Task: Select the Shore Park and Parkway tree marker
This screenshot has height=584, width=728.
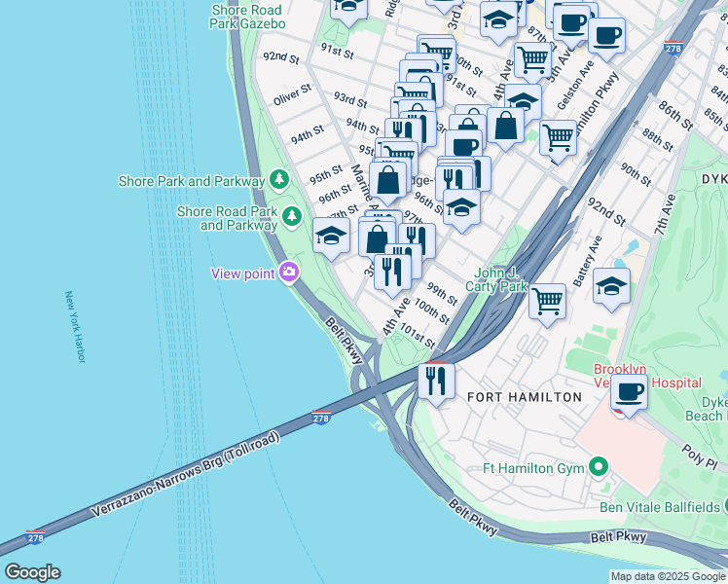Action: (x=279, y=180)
